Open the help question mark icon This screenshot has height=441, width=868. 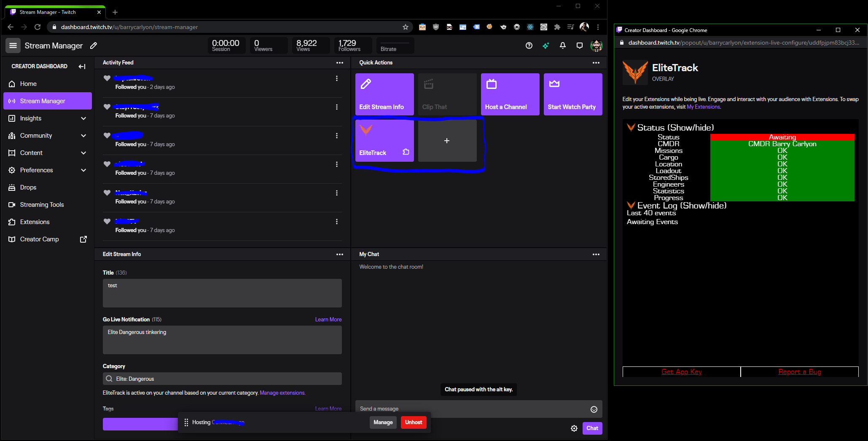(x=529, y=45)
